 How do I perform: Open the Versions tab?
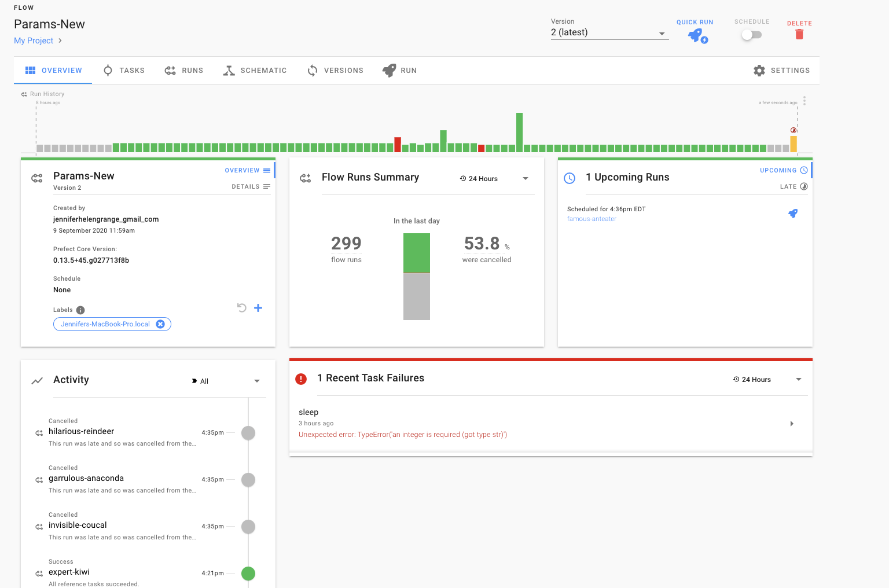click(x=335, y=71)
